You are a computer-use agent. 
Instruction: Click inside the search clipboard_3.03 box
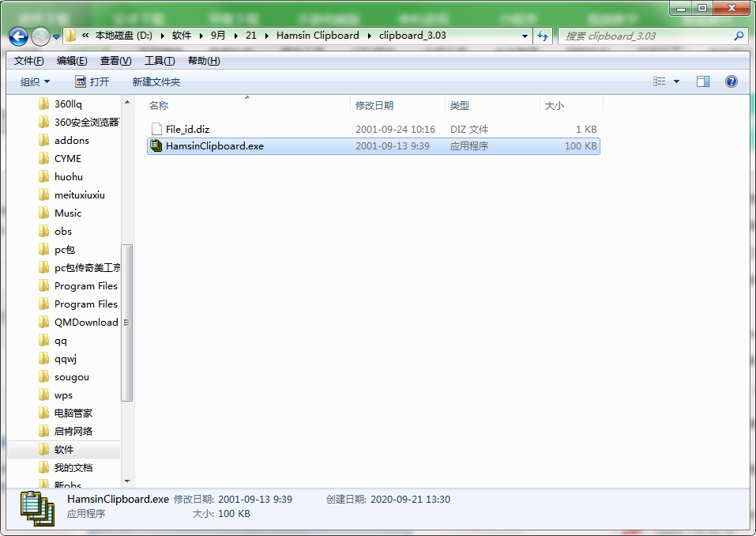pos(648,36)
